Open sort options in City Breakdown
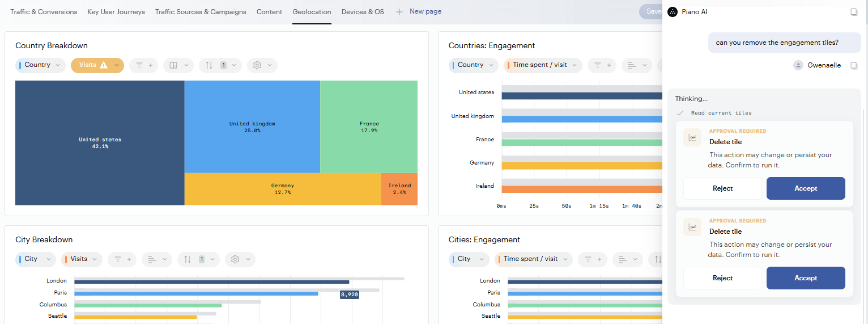The image size is (868, 324). pos(199,259)
